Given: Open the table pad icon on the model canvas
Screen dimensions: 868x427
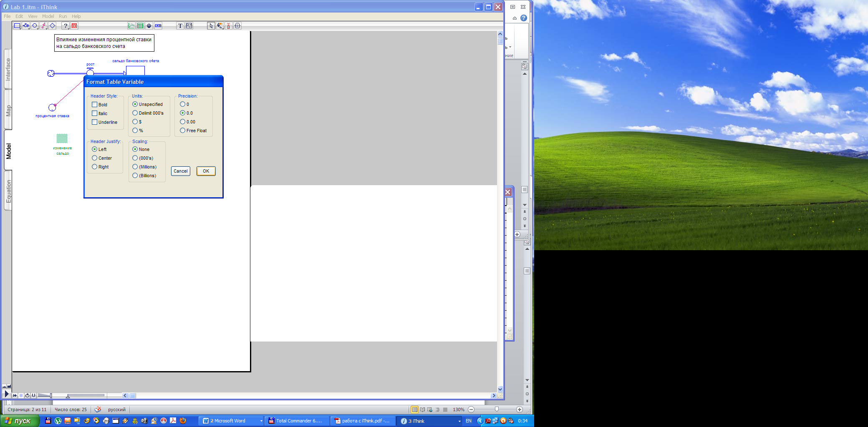Looking at the screenshot, I should 62,138.
